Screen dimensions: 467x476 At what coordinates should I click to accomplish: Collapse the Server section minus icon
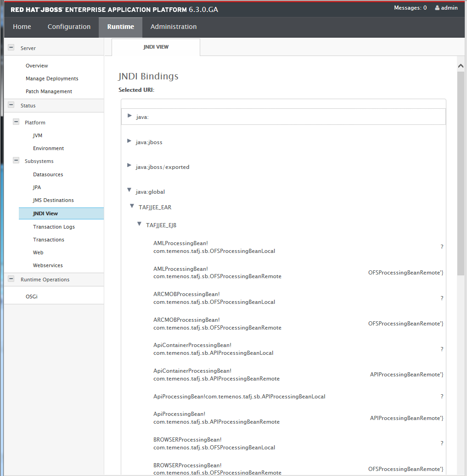click(11, 48)
